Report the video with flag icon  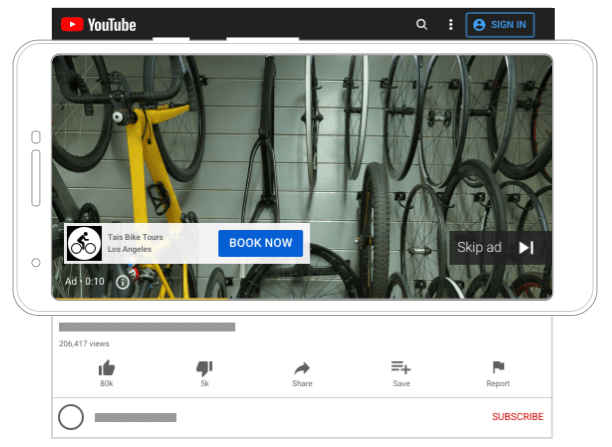point(498,367)
